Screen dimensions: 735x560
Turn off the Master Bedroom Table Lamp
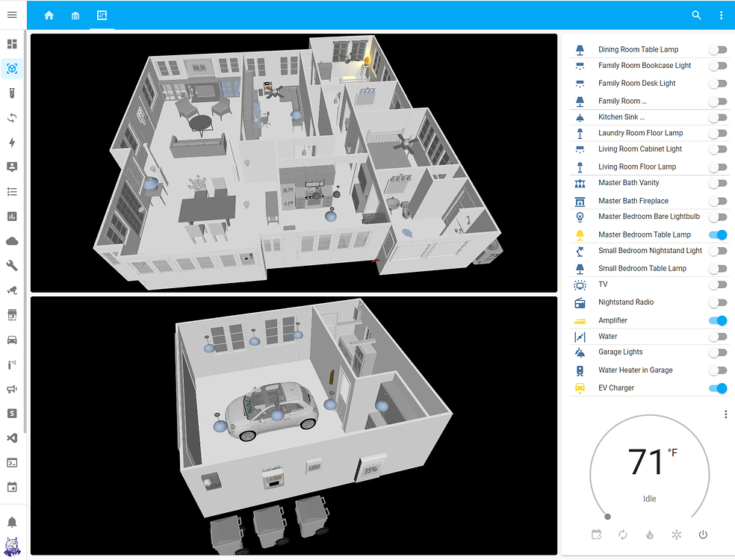[x=718, y=234]
